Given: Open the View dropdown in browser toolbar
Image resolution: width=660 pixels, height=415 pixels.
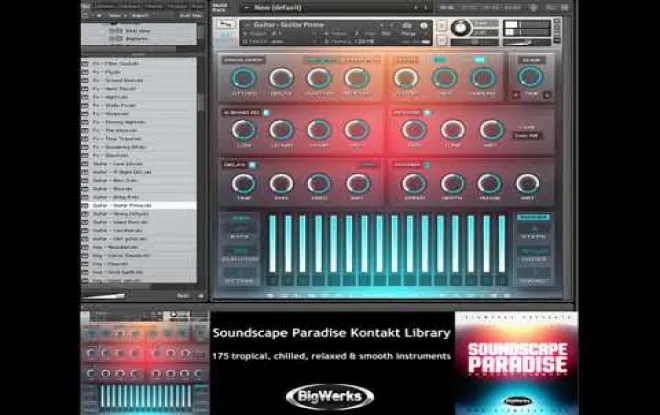Looking at the screenshot, I should pos(115,16).
